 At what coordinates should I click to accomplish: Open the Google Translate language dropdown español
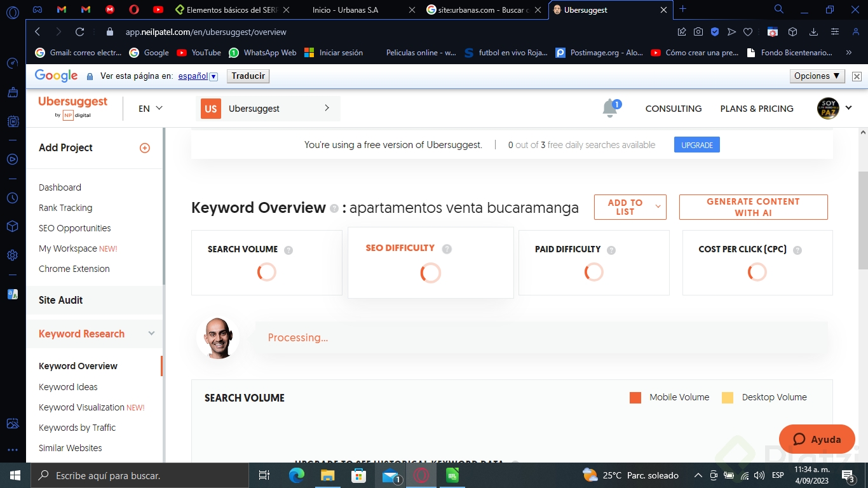(x=198, y=76)
